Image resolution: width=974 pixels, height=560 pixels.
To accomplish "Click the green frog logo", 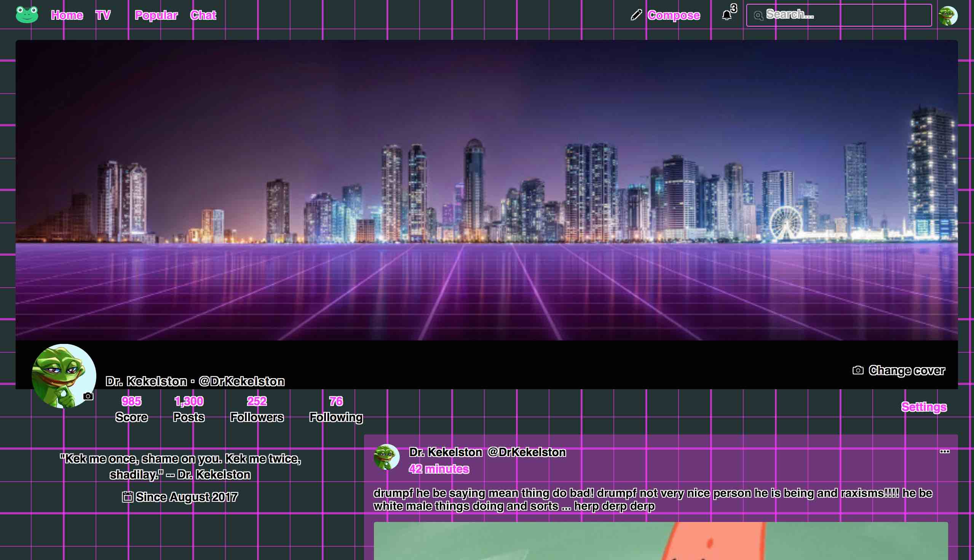I will pyautogui.click(x=27, y=14).
